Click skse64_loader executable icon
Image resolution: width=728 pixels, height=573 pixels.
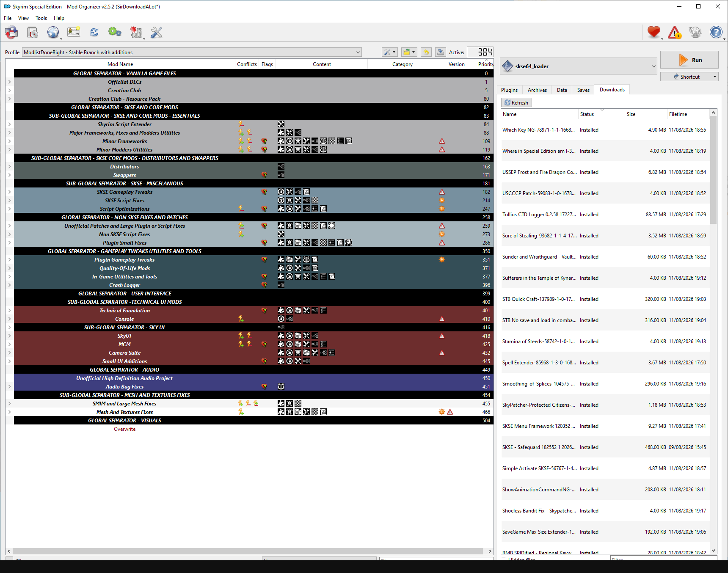[507, 66]
